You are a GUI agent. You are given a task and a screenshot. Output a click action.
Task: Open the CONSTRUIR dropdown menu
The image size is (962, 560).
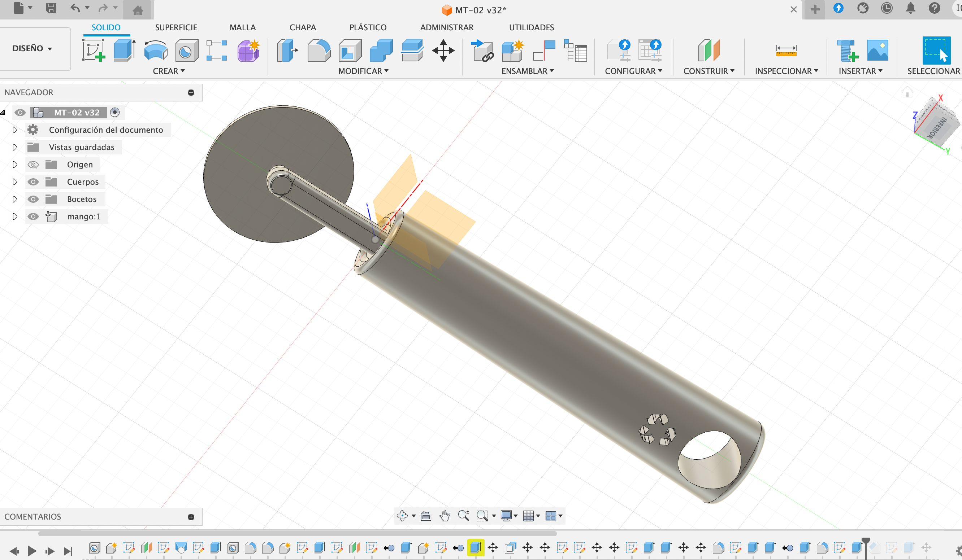point(708,71)
